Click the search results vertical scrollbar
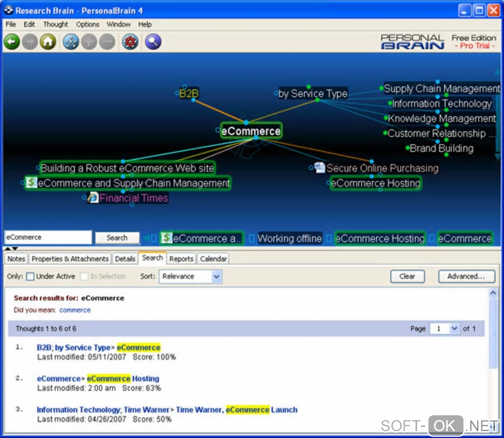504x438 pixels. (493, 332)
